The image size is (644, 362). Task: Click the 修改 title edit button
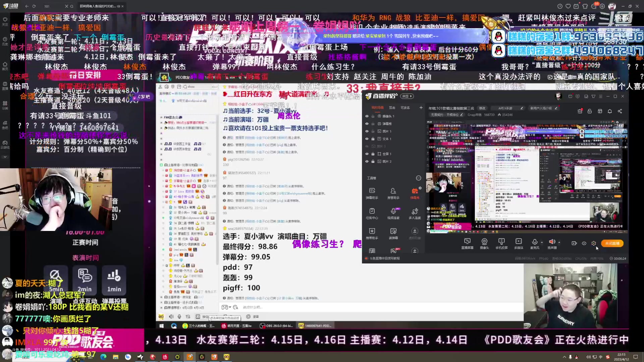click(x=482, y=108)
